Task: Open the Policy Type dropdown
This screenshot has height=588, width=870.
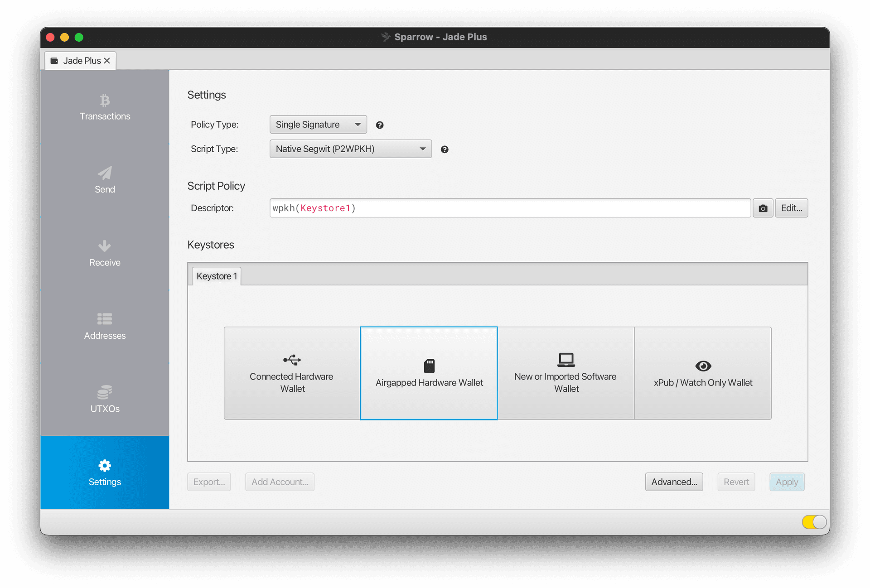Action: point(318,125)
